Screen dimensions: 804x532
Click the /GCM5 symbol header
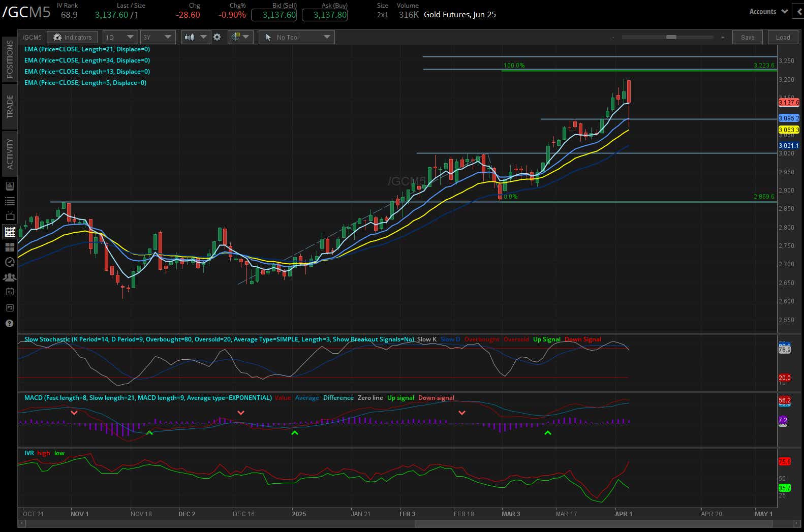click(26, 12)
